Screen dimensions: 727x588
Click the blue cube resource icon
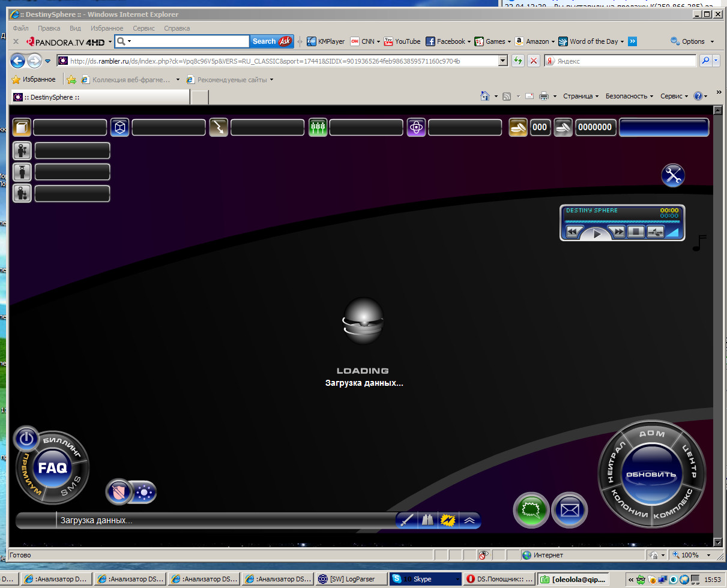click(x=120, y=127)
